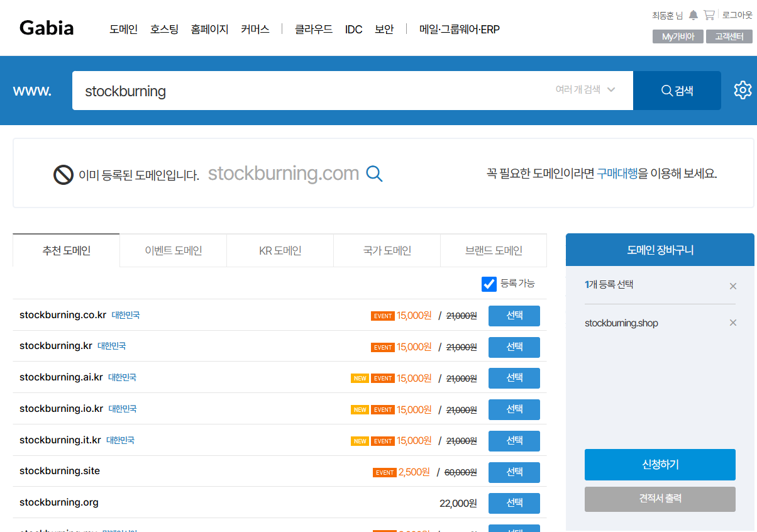The width and height of the screenshot is (757, 532).
Task: Click the 도메인 장바구니 header
Action: (660, 250)
